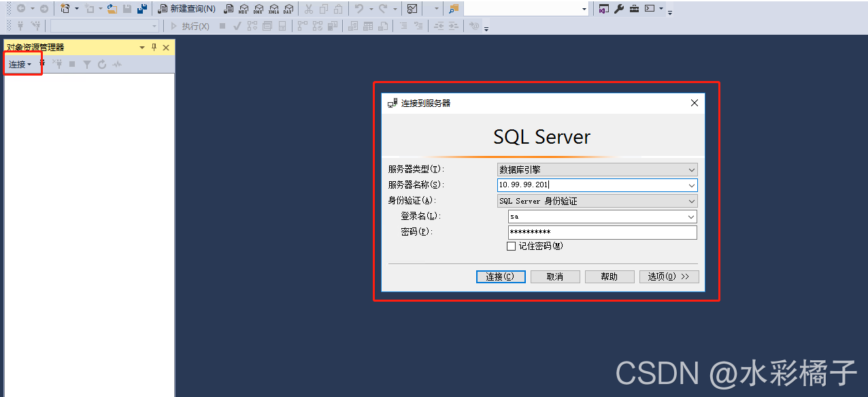
Task: Open the 登录名 dropdown arrow
Action: point(692,217)
